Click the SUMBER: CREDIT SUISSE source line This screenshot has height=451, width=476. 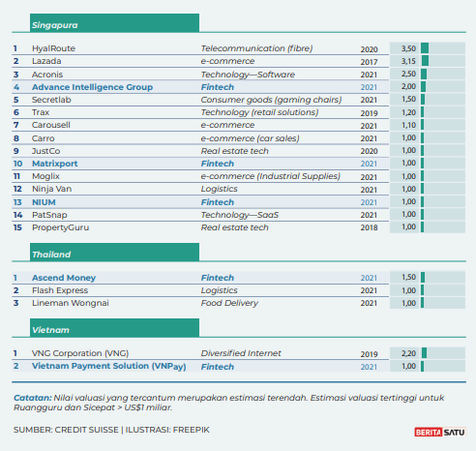coord(111,430)
